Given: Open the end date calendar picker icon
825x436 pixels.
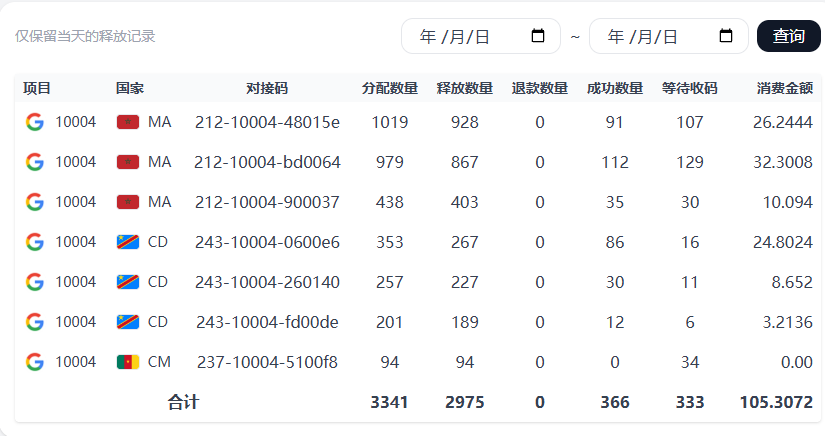Looking at the screenshot, I should pos(726,37).
